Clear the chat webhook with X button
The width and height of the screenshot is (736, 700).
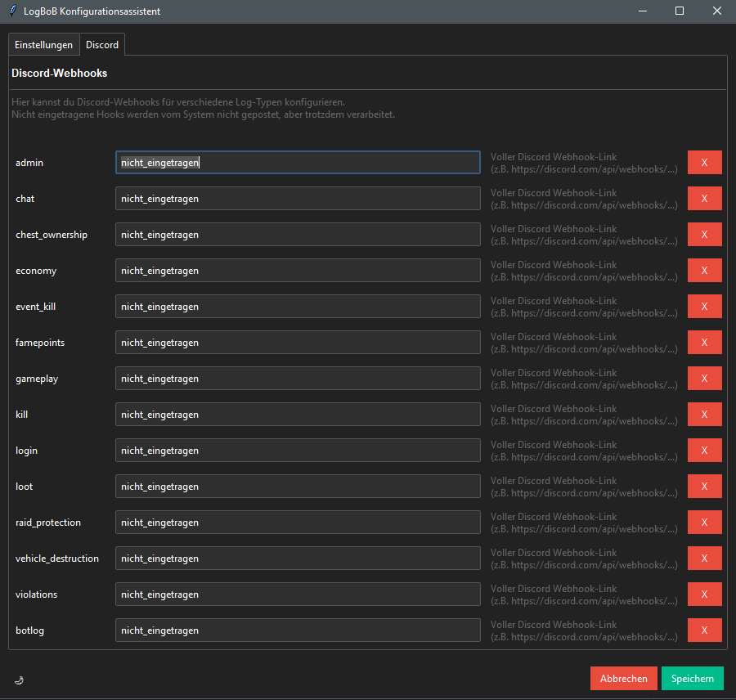click(705, 199)
